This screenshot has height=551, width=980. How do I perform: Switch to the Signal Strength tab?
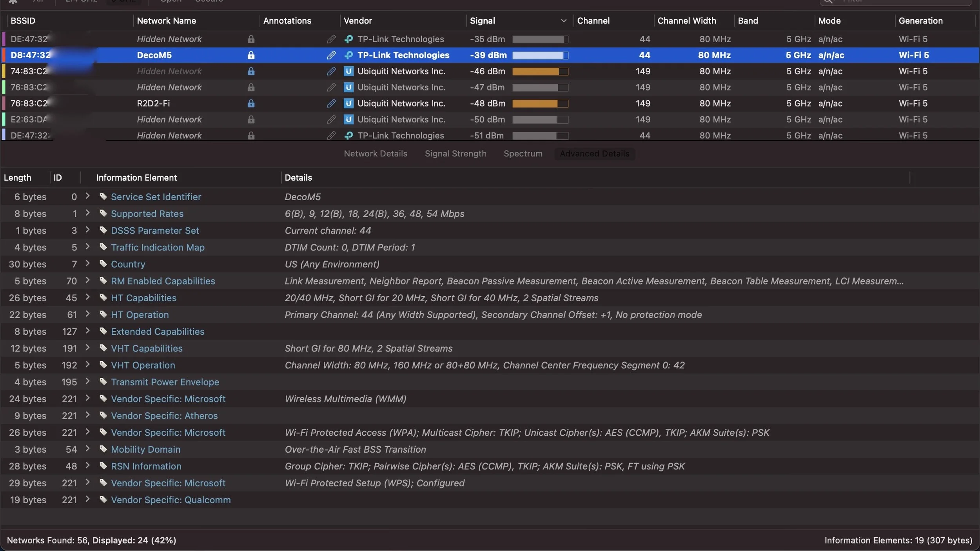455,154
